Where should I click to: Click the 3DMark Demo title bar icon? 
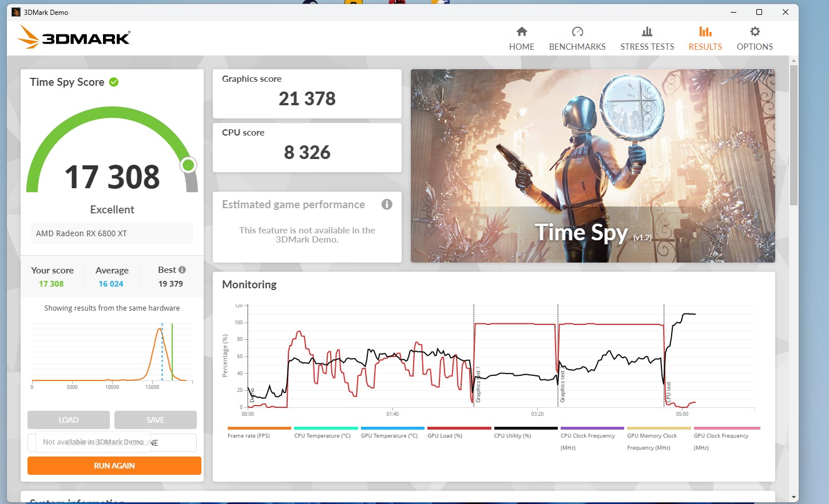[16, 12]
